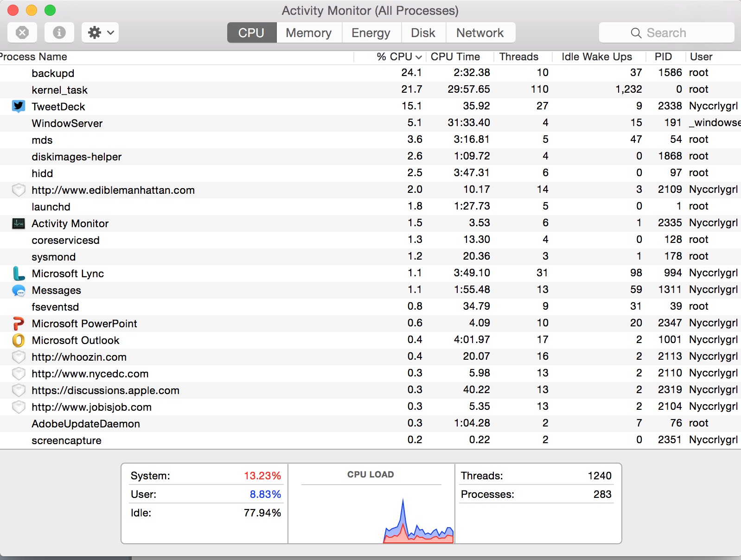Screen dimensions: 741x560
Task: Click the User 8.83% value
Action: coord(266,494)
